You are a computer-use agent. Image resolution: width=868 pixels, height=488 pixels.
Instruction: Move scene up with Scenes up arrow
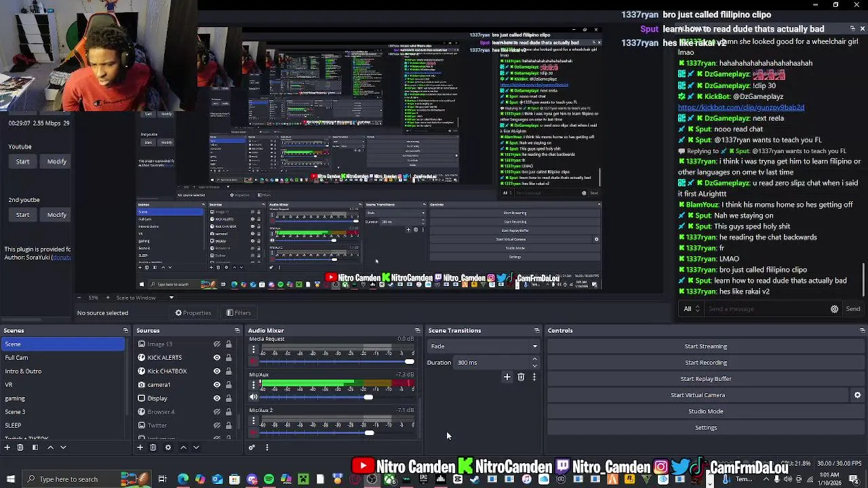50,447
